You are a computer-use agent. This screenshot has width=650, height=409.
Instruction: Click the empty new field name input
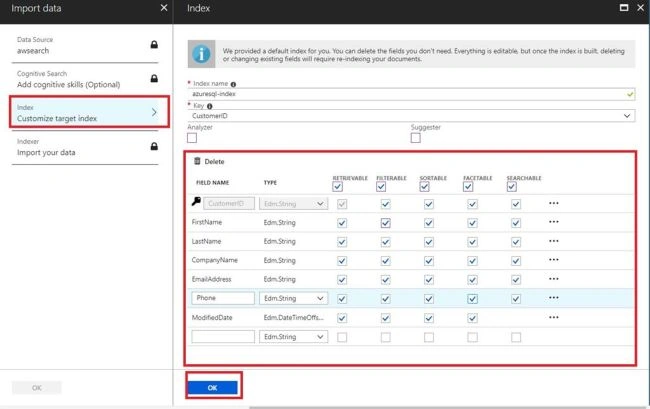click(x=223, y=336)
